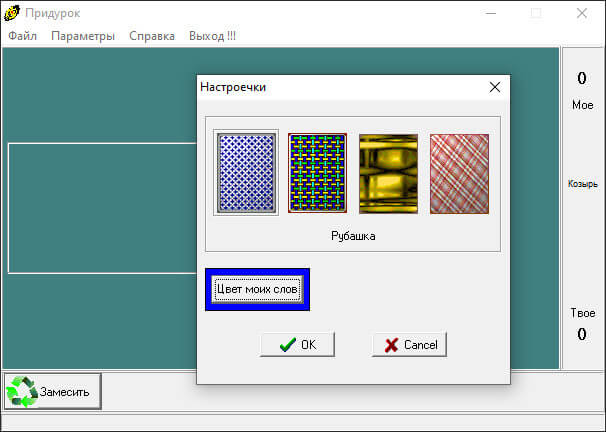Viewport: 606px width, 432px height.
Task: Confirm settings with the green checkmark OK
Action: click(297, 344)
